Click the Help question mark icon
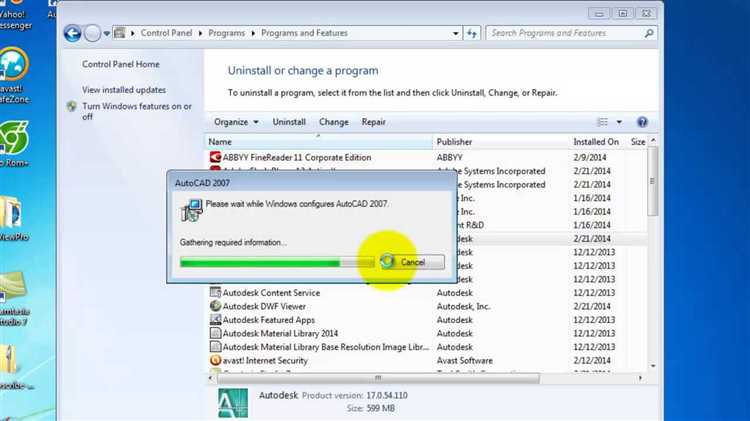 tap(642, 122)
